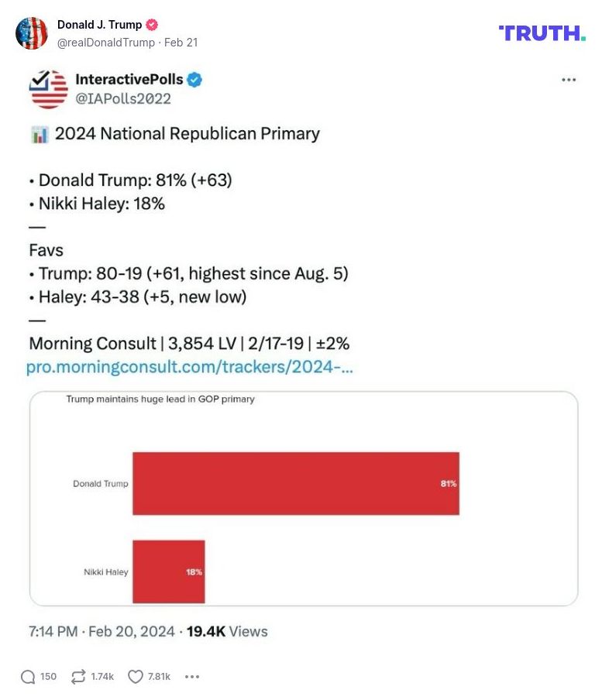Click InteractivePolls' blue verification checkmark
Image resolution: width=602 pixels, height=700 pixels.
pyautogui.click(x=194, y=79)
